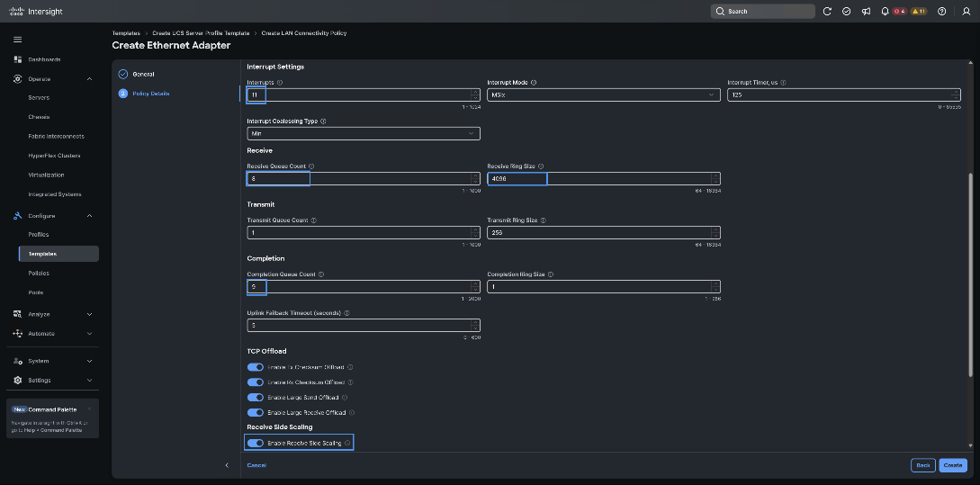Screen dimensions: 980x485
Task: Toggle Enable Rx Checksum Offload switch
Action: (255, 382)
